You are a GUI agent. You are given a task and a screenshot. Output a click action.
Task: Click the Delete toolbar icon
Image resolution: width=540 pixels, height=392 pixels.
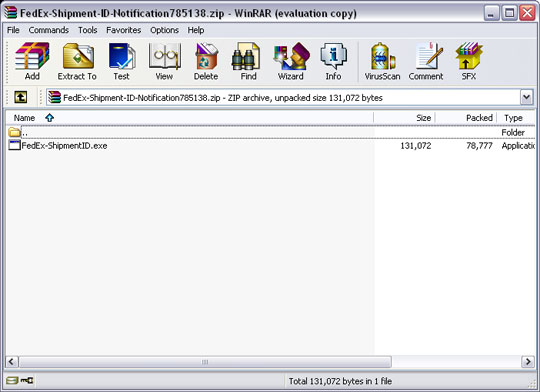(206, 61)
